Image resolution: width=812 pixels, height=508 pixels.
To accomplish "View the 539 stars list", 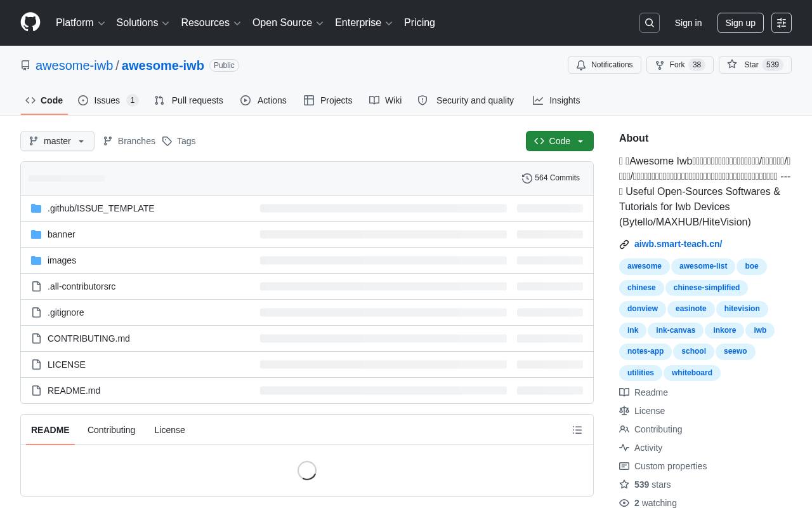I will click(645, 485).
